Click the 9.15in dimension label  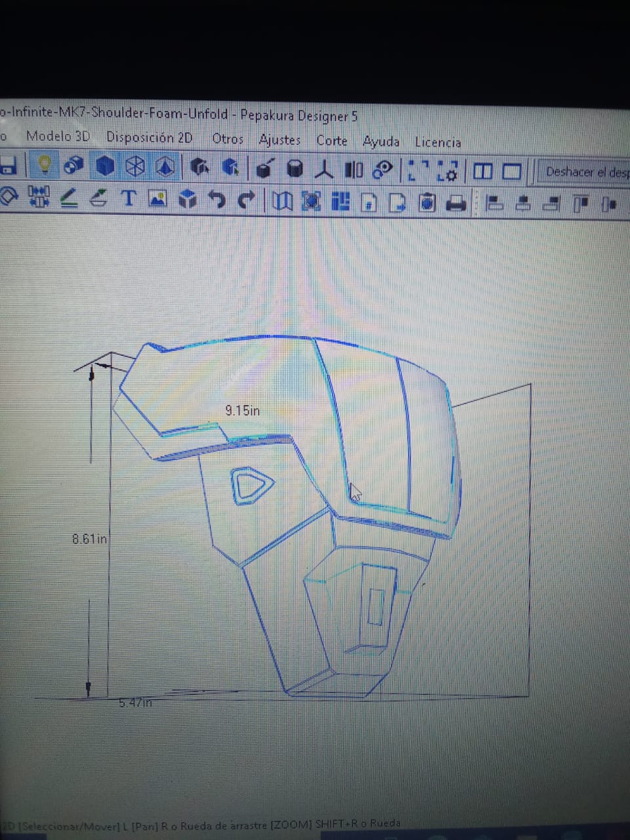click(x=242, y=411)
